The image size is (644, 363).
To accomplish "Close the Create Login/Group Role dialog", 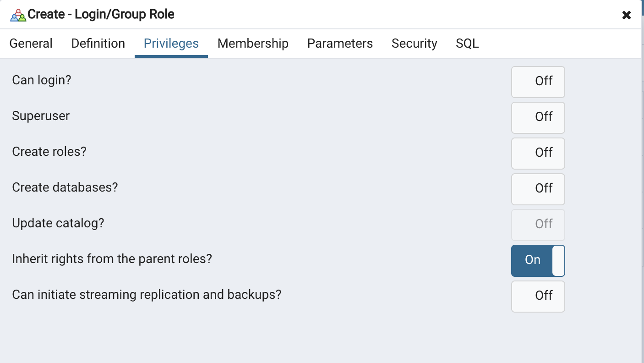I will coord(627,15).
